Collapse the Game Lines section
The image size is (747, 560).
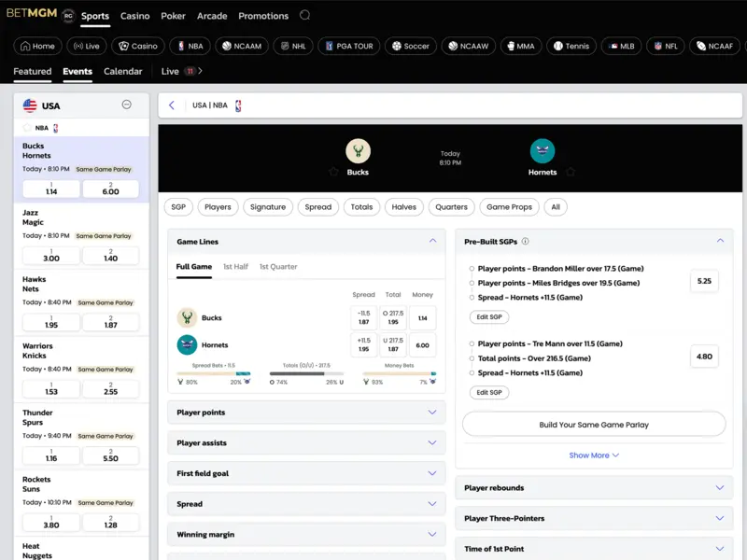(x=432, y=241)
